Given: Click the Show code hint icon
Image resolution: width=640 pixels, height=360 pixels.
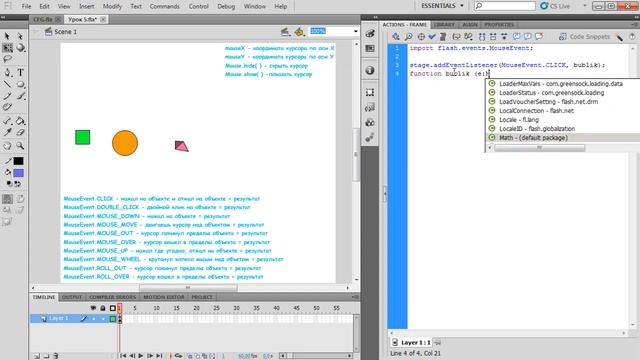Looking at the screenshot, I should [456, 37].
